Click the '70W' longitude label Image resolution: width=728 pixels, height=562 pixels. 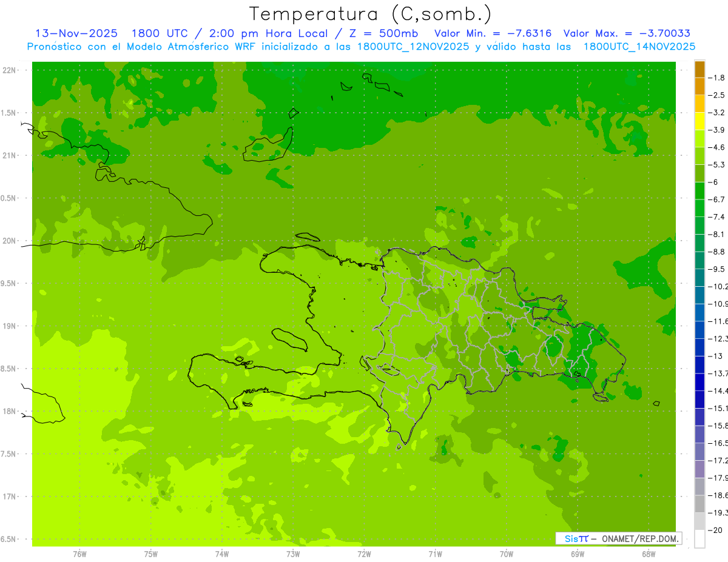point(507,554)
